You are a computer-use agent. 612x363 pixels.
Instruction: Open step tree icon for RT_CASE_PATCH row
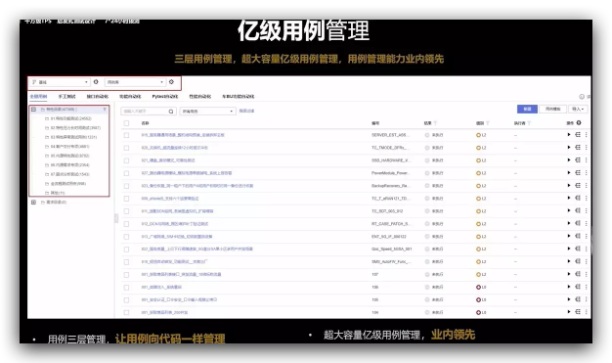pyautogui.click(x=578, y=223)
